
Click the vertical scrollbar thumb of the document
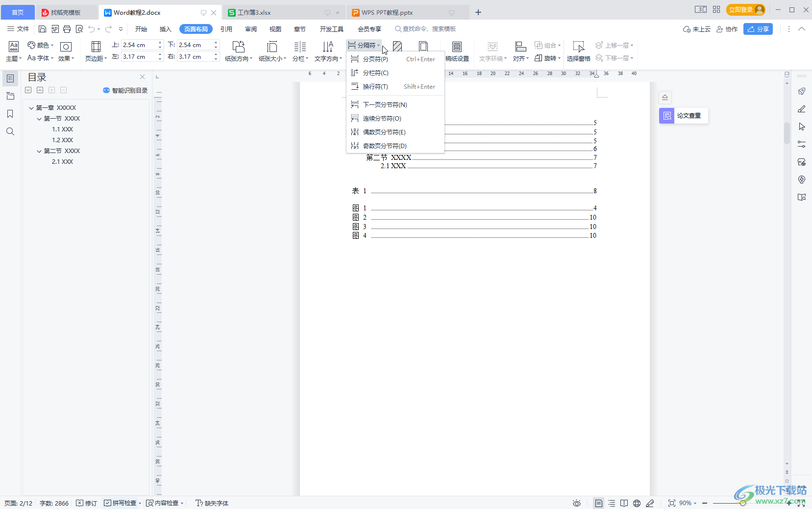787,132
